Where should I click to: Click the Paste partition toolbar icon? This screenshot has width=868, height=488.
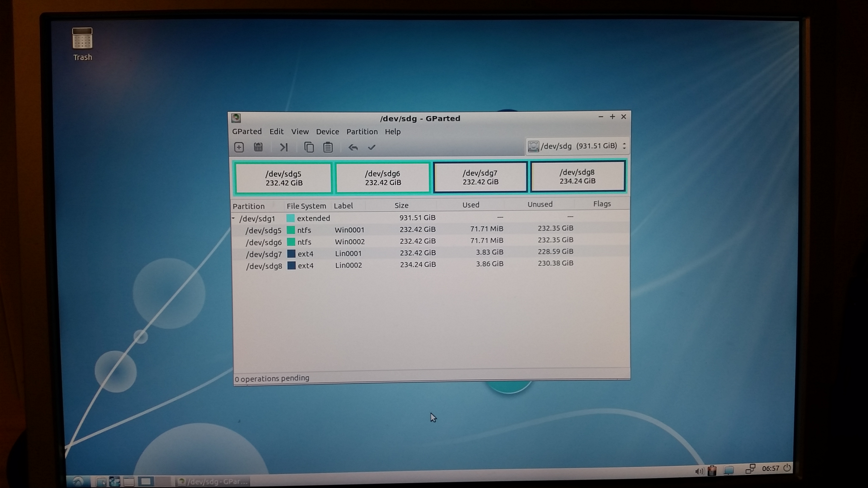tap(328, 147)
